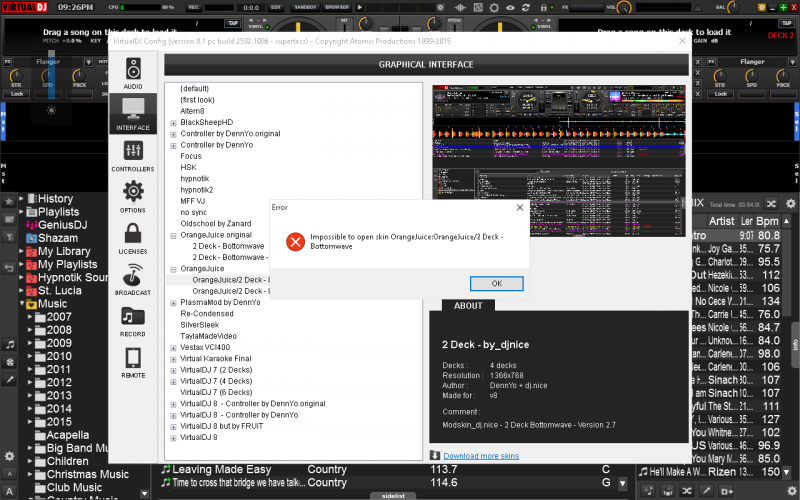This screenshot has width=800, height=500.
Task: Click the skin preview thumbnail
Action: (559, 161)
